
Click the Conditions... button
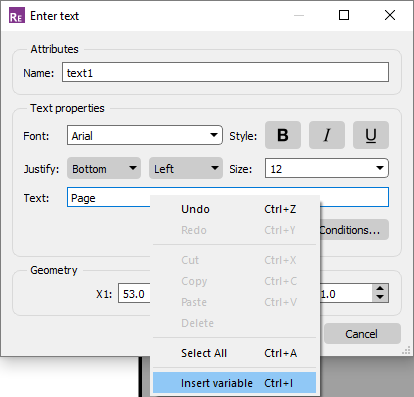(354, 230)
